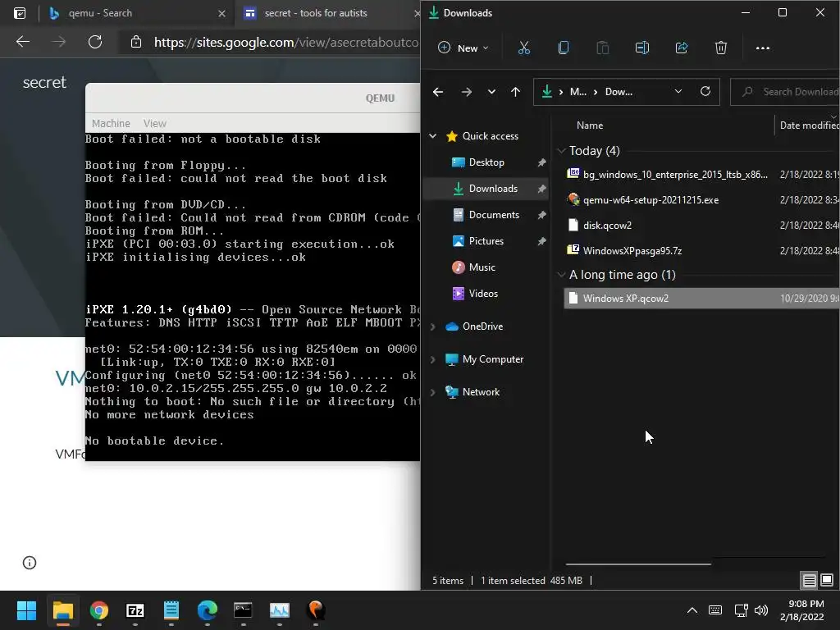Open the QEMU View menu
840x630 pixels.
(155, 123)
